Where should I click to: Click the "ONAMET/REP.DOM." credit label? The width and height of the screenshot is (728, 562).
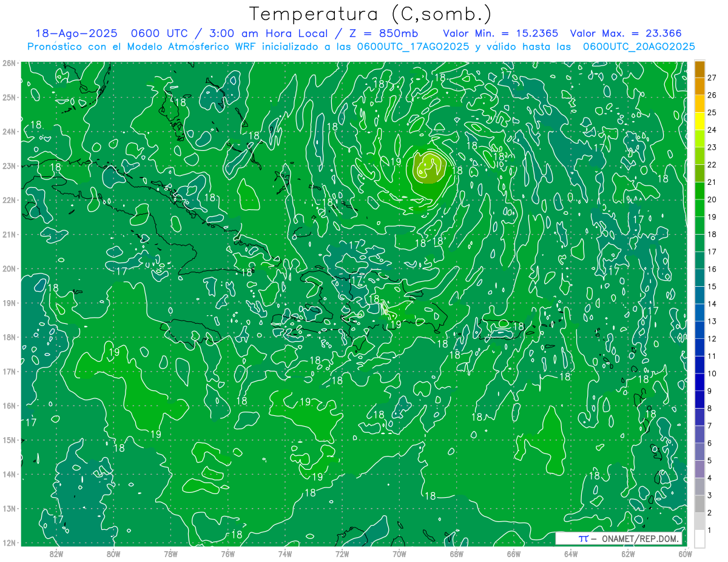tap(641, 538)
